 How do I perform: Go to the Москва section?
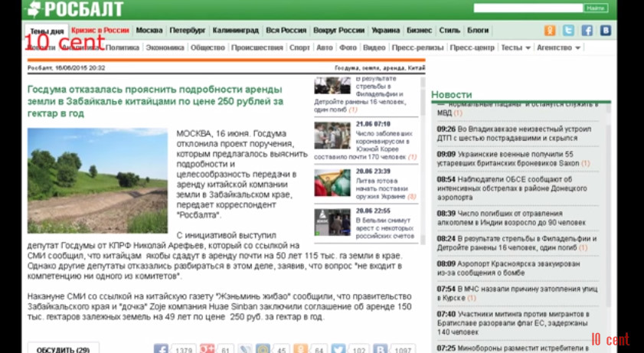(x=149, y=31)
